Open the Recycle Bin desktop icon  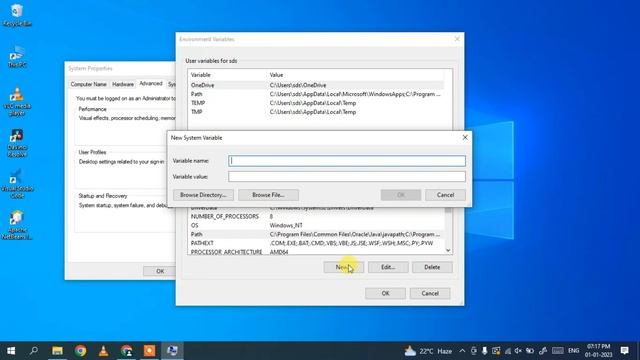coord(17,15)
